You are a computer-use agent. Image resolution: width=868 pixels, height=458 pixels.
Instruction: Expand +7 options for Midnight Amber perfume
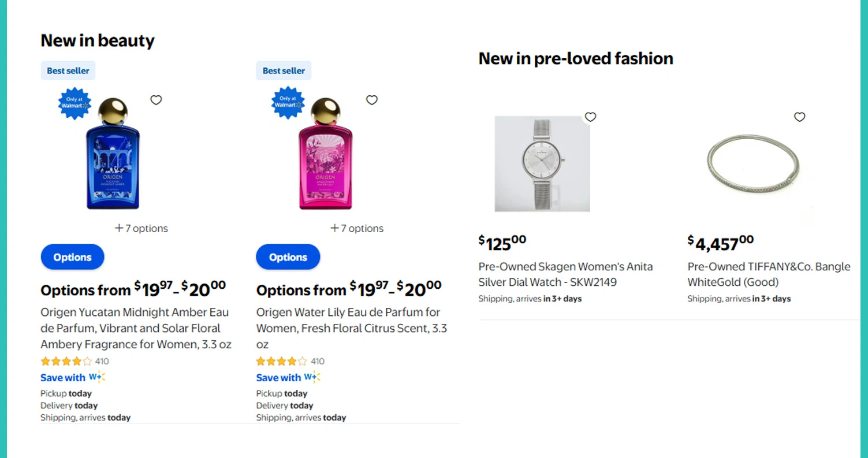(141, 228)
